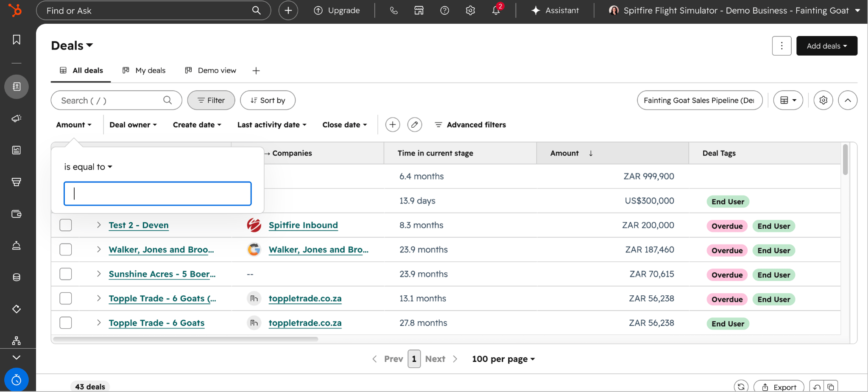Select the Topple Trade - 6 Goats (... checkbox

pos(66,299)
